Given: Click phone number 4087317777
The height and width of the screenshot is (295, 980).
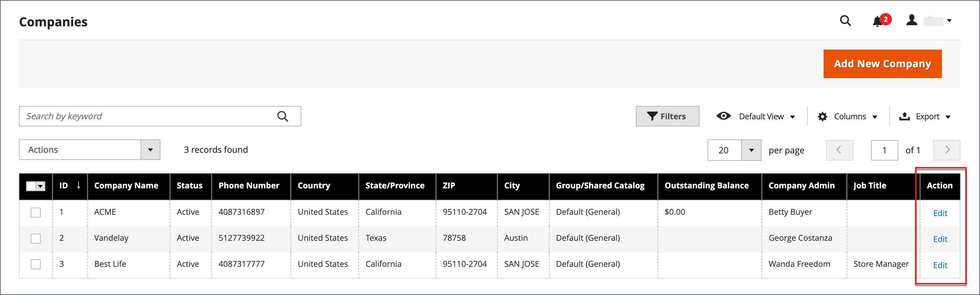Looking at the screenshot, I should coord(241,264).
